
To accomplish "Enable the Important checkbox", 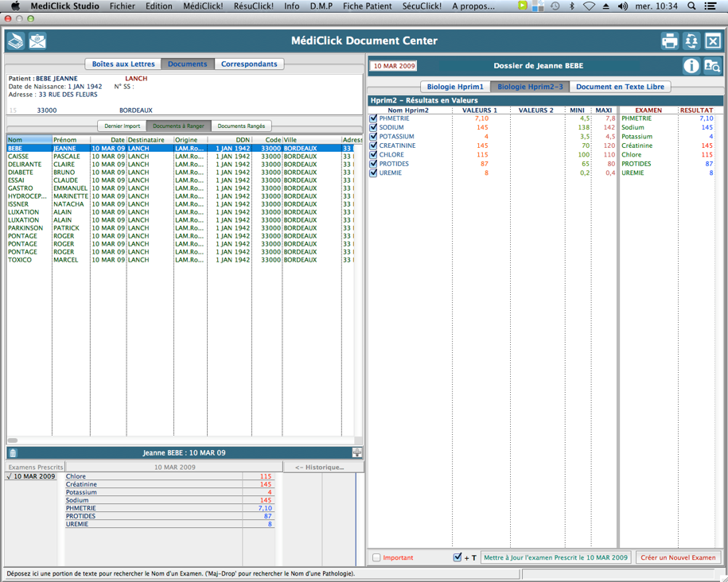I will (377, 557).
